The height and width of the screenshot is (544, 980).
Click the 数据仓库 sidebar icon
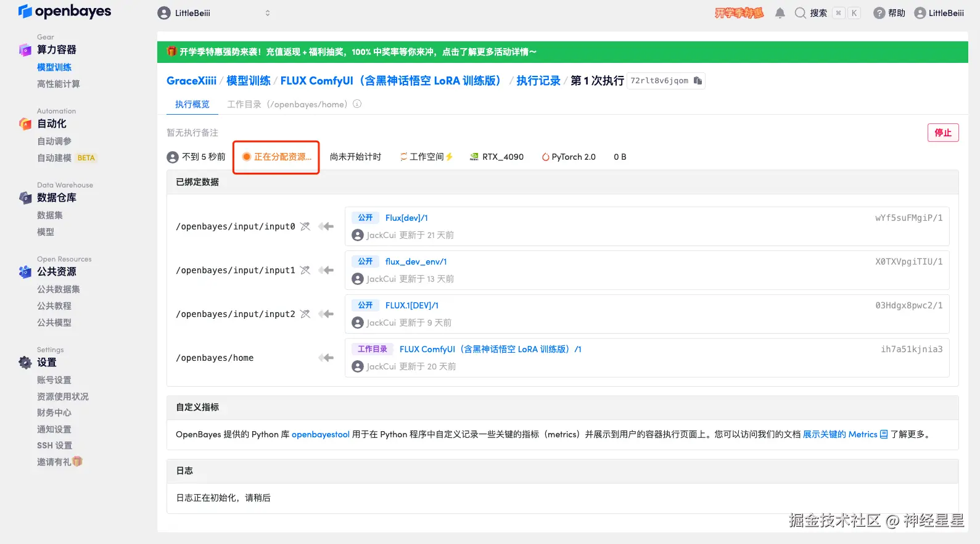click(25, 198)
